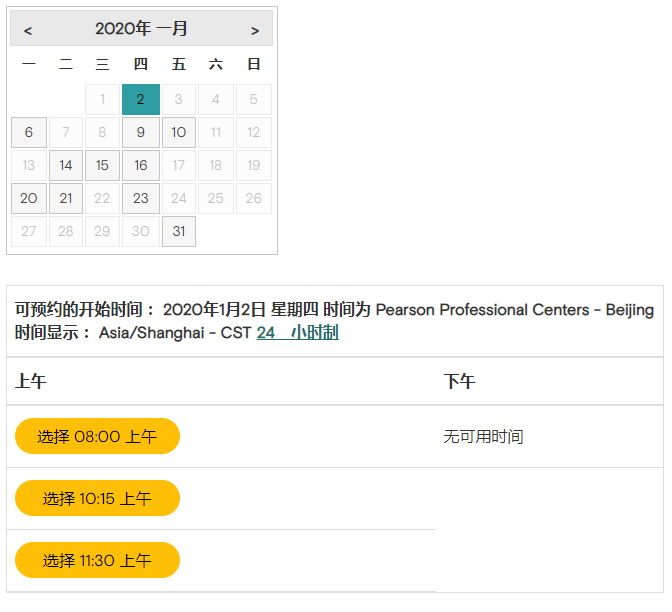Select January 10 date cell
The width and height of the screenshot is (672, 612).
click(x=178, y=132)
